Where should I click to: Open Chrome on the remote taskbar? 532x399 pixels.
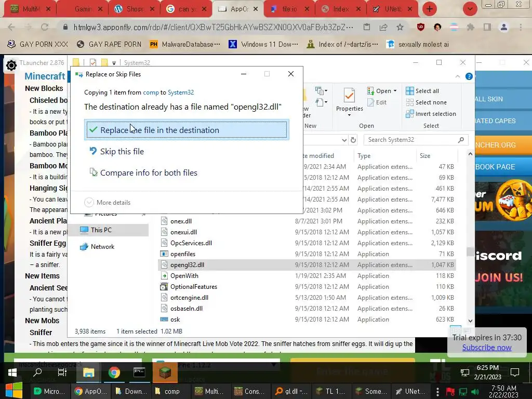pos(114,372)
